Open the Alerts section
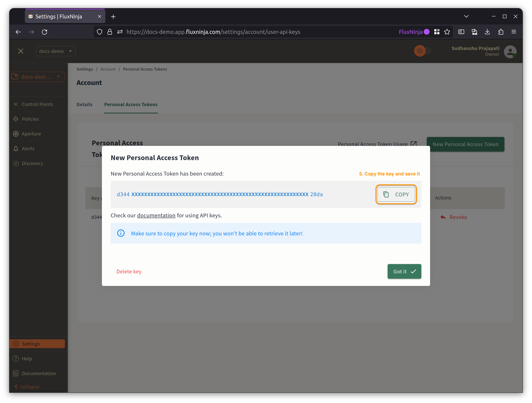The image size is (532, 403). (28, 148)
